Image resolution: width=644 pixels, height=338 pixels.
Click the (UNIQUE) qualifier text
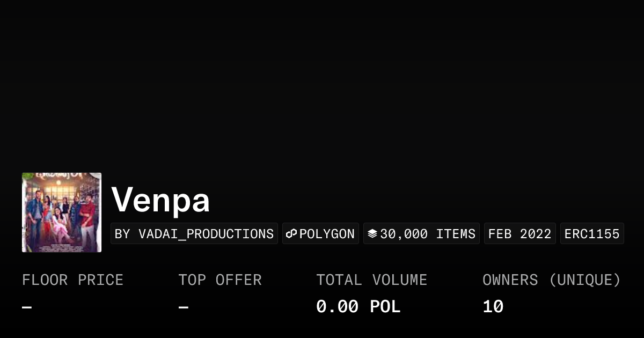(584, 280)
